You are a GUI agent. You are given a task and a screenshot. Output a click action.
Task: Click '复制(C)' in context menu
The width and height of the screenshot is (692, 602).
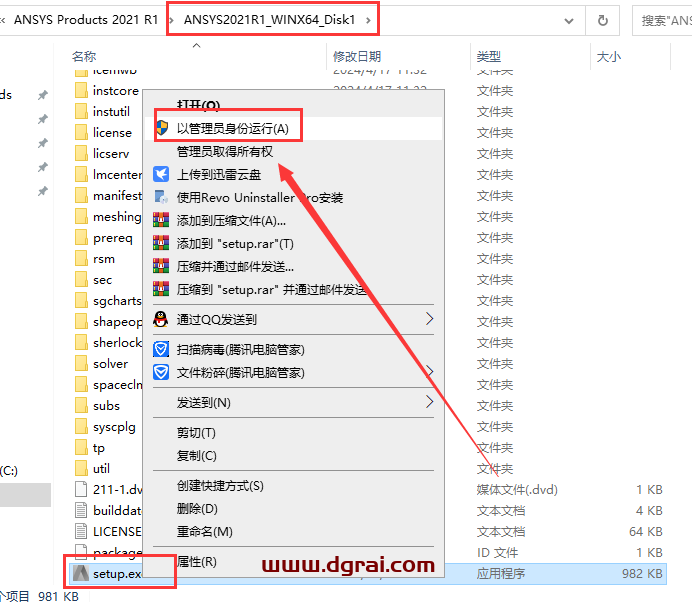[293, 455]
